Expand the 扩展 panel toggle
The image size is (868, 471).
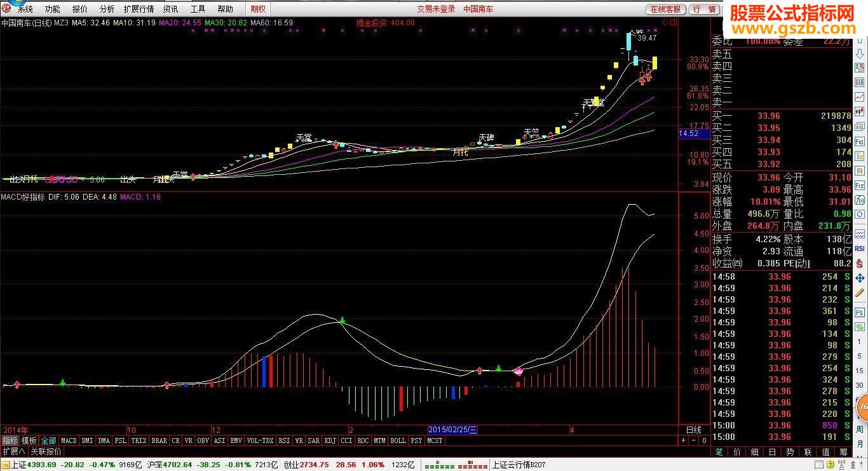(13, 452)
